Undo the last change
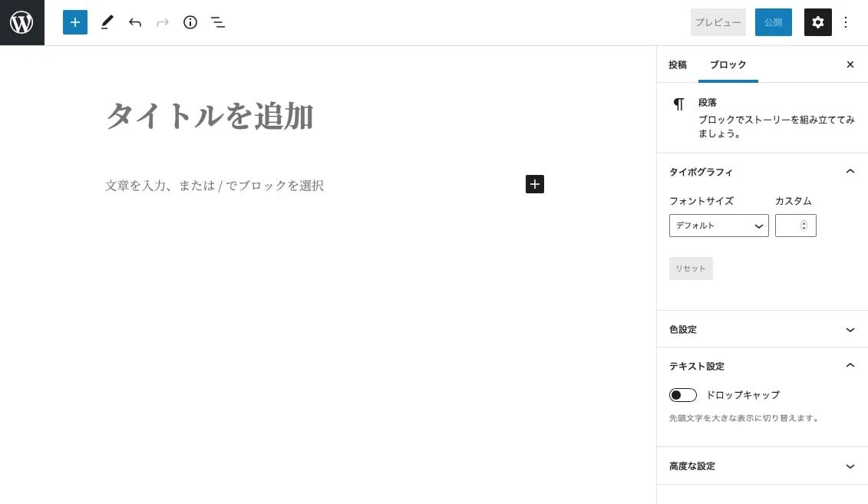The image size is (868, 504). tap(135, 23)
